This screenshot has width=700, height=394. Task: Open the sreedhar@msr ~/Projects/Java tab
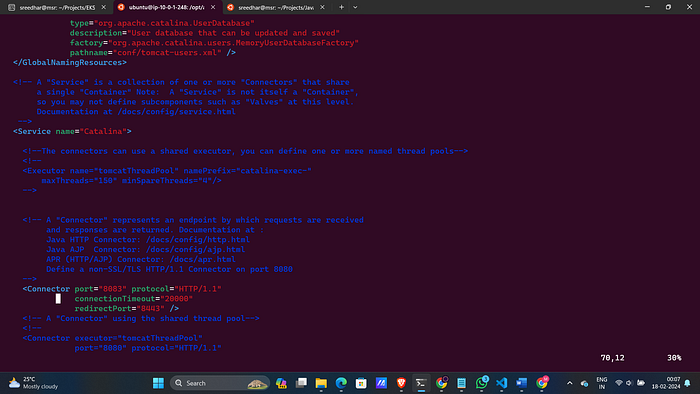tap(275, 7)
